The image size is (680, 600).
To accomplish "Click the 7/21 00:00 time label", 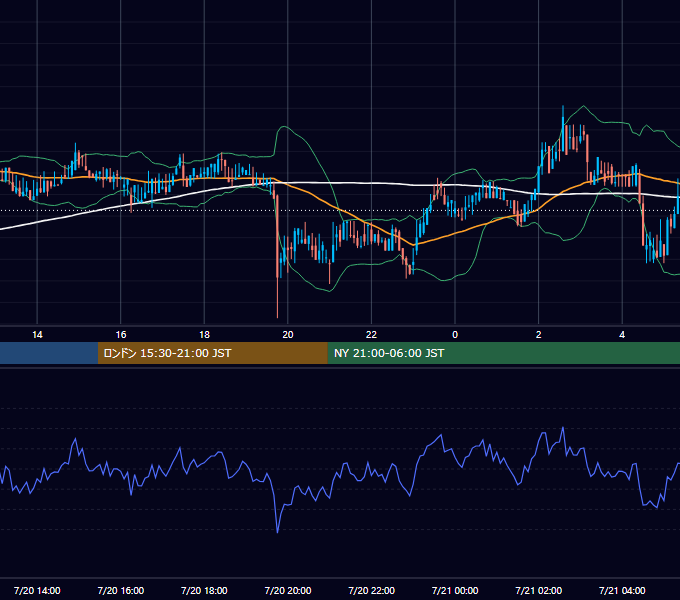I will (455, 590).
